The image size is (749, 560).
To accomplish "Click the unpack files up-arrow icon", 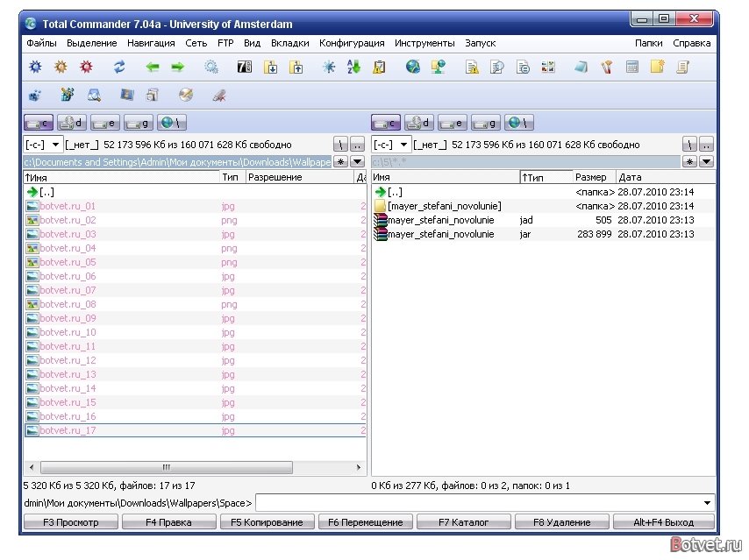I will (x=296, y=67).
